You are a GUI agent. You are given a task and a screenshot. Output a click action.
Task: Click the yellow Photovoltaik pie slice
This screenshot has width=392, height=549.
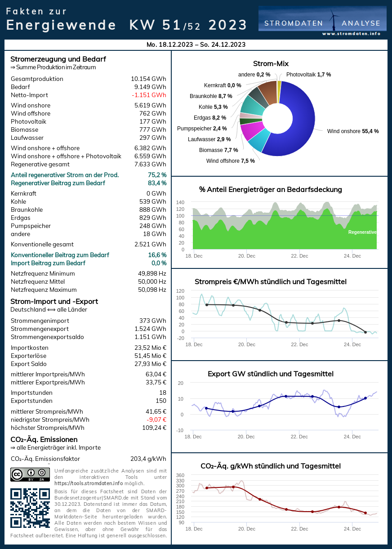click(x=279, y=85)
